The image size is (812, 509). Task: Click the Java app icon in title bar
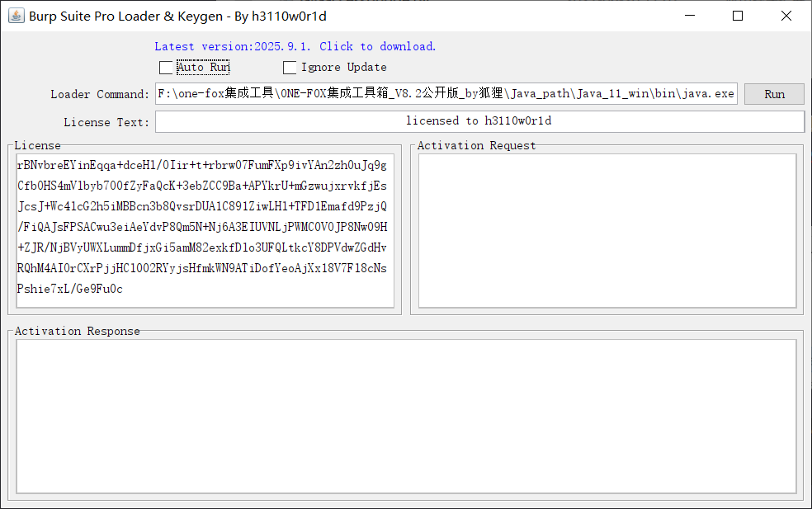pos(16,16)
